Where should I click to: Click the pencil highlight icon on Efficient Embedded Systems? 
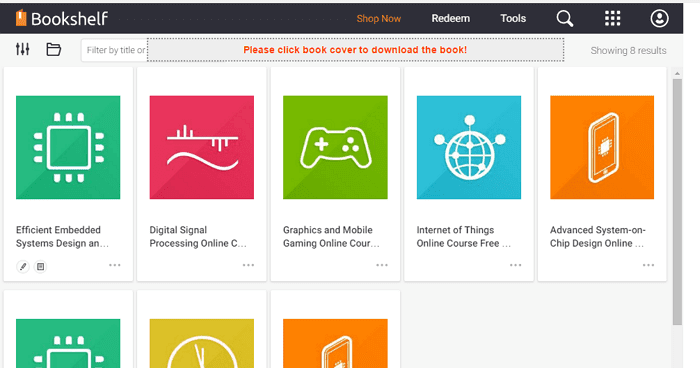[23, 267]
